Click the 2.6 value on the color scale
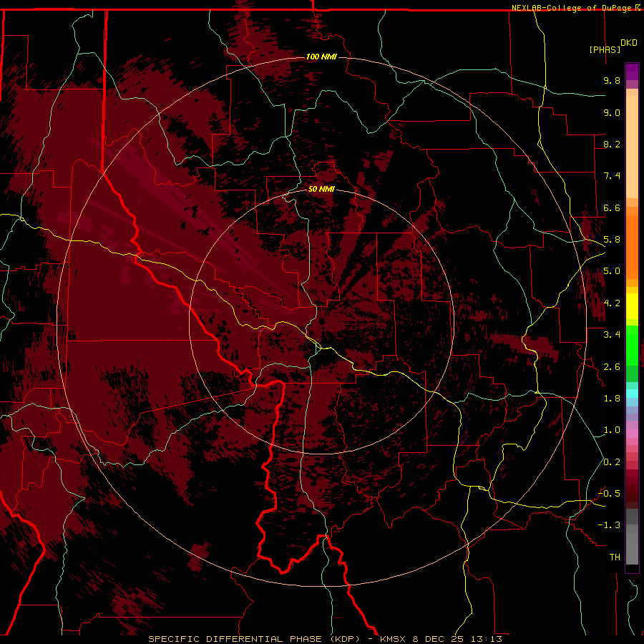 tap(612, 366)
